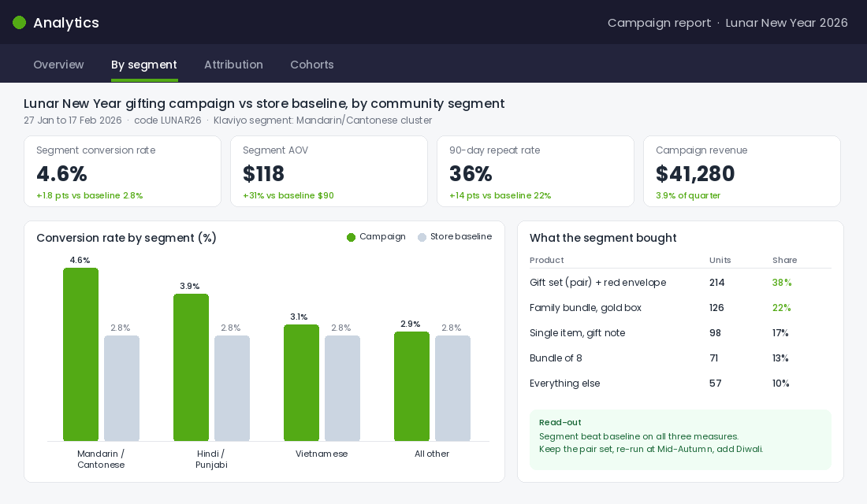Toggle the Campaign legend green dot
Viewport: 867px width, 504px height.
351,237
